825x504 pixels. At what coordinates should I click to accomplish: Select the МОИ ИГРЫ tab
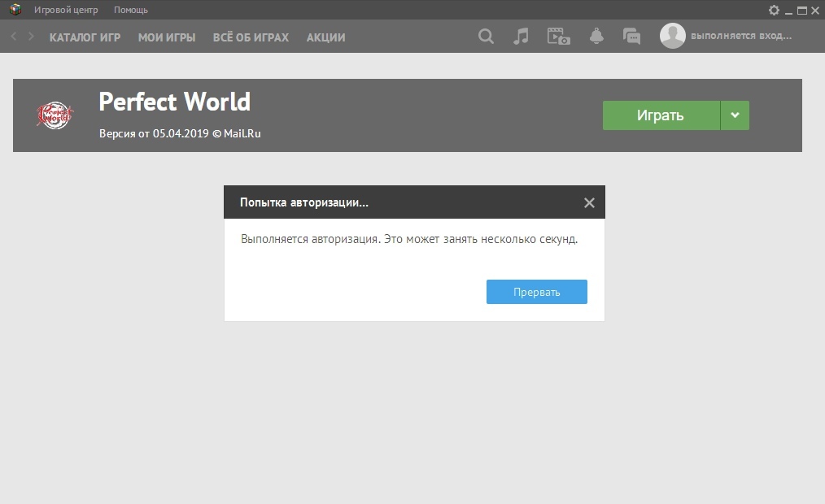point(167,37)
